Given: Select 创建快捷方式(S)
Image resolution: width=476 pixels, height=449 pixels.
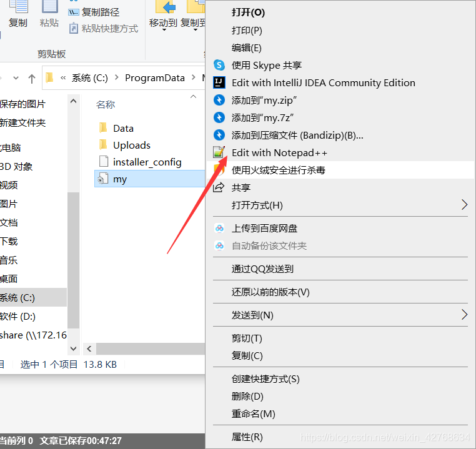Looking at the screenshot, I should 265,378.
